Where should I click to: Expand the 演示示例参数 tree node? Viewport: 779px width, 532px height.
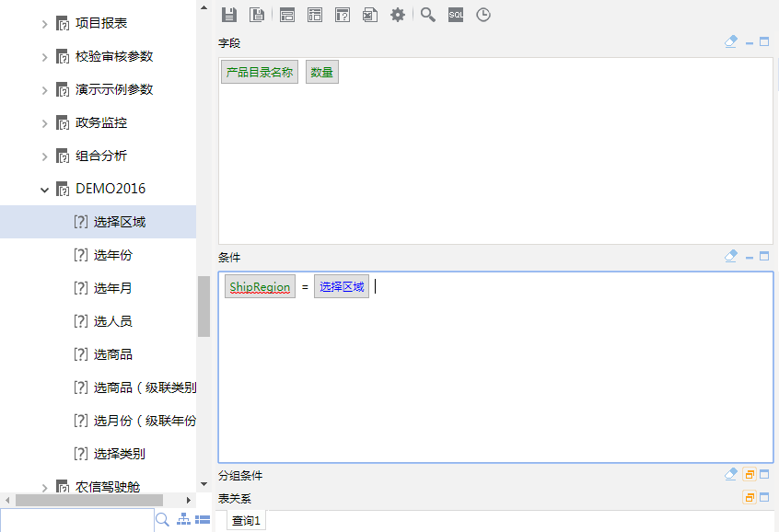click(45, 90)
